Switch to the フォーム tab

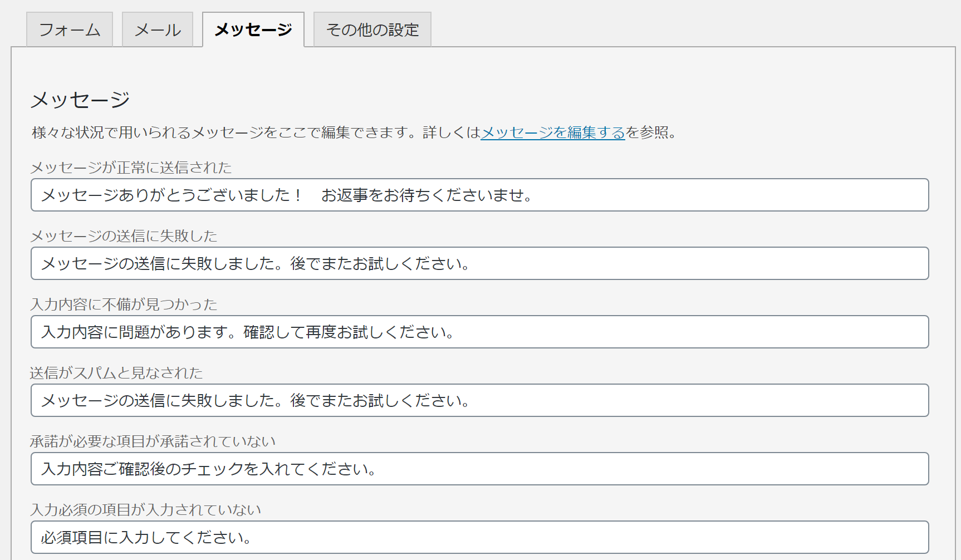pyautogui.click(x=70, y=30)
